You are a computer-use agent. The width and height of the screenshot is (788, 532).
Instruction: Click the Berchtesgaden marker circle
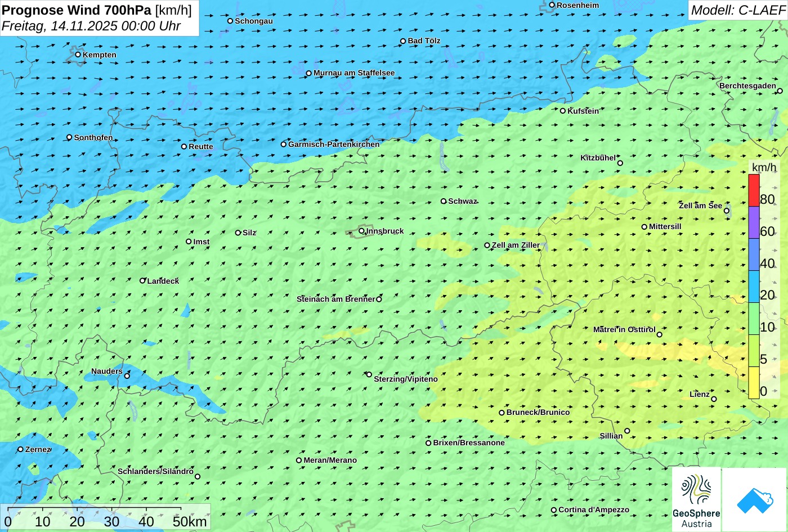[x=780, y=91]
